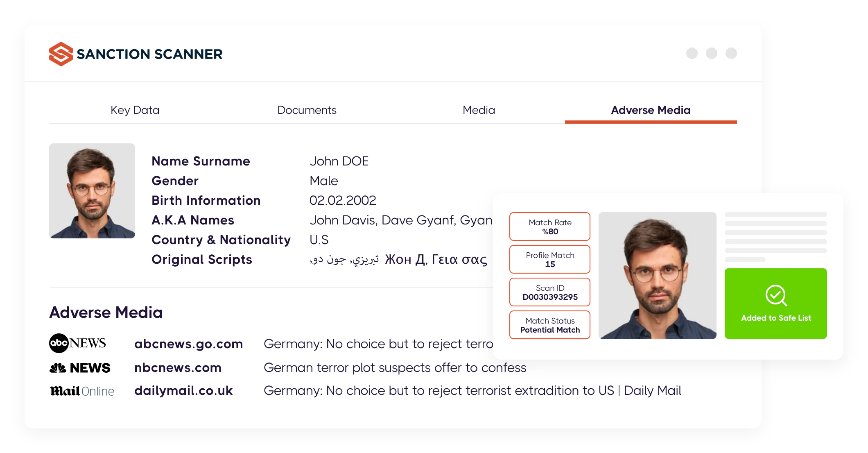This screenshot has height=453, width=868.
Task: Click the portrait in the match popup
Action: point(657,276)
